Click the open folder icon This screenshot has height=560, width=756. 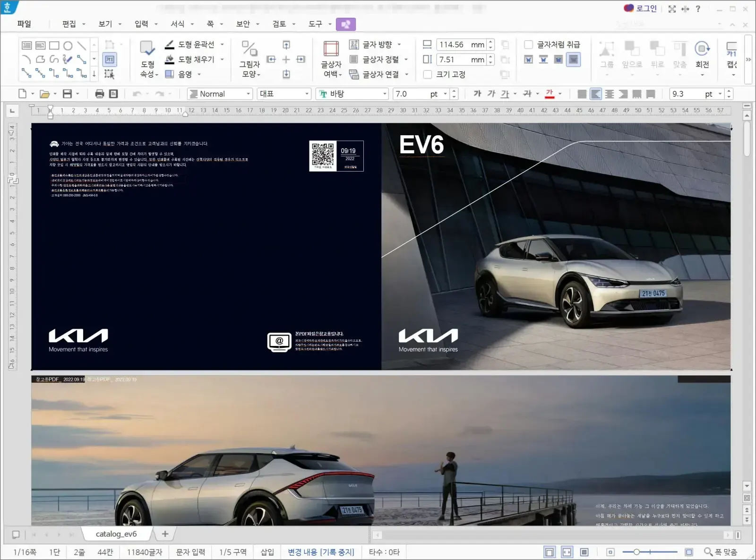click(44, 94)
